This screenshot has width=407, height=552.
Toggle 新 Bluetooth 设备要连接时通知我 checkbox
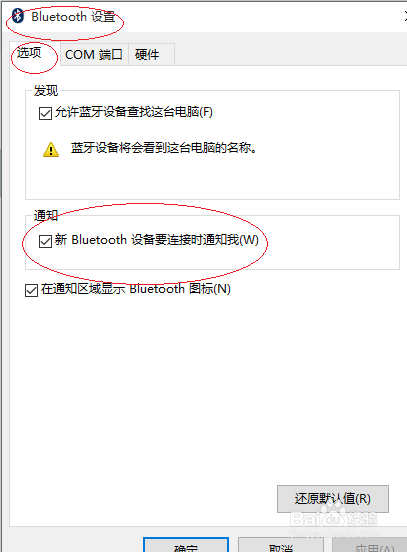coord(45,242)
